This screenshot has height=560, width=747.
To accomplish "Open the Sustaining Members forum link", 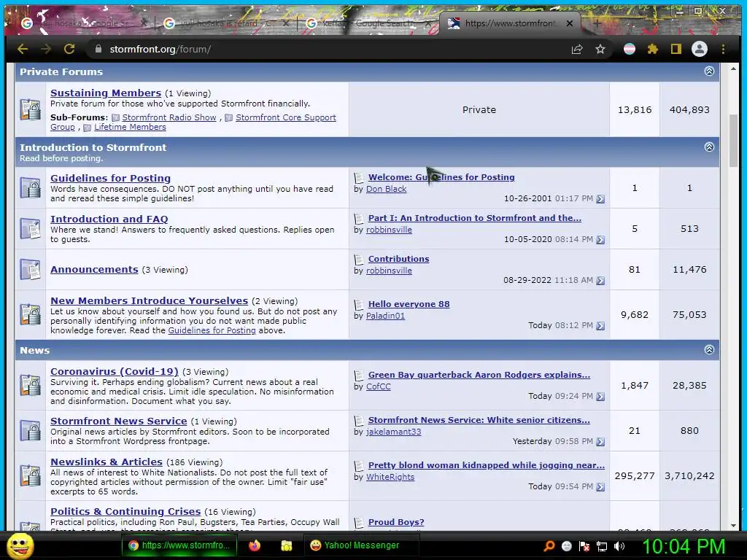I will pos(106,93).
